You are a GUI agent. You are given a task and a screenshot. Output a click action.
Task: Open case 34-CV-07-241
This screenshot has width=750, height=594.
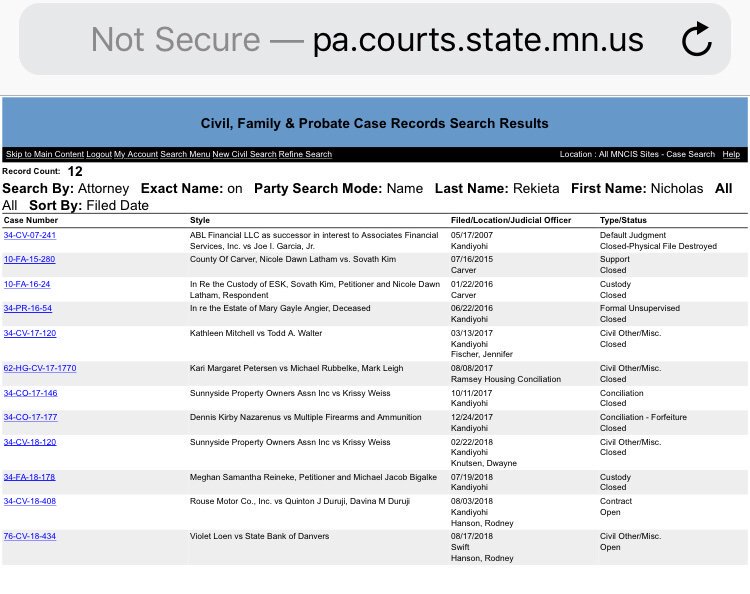click(30, 235)
